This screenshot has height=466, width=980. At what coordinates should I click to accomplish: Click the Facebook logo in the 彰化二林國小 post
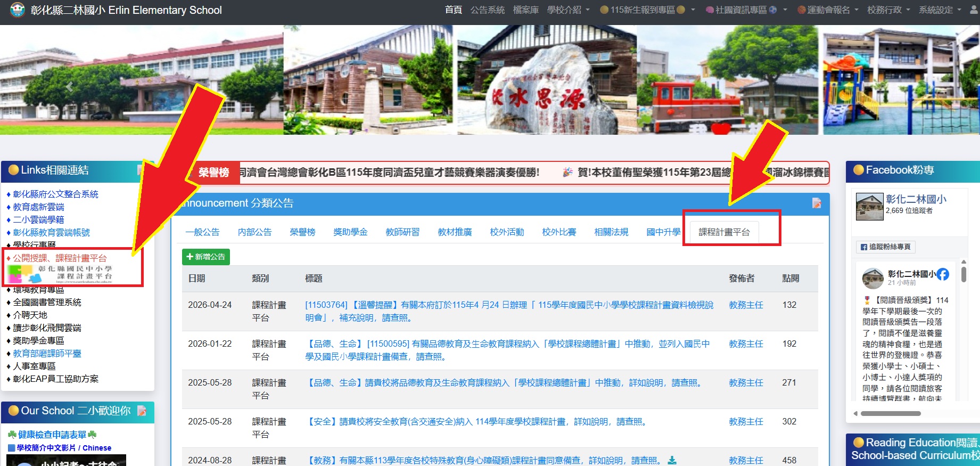[x=943, y=274]
